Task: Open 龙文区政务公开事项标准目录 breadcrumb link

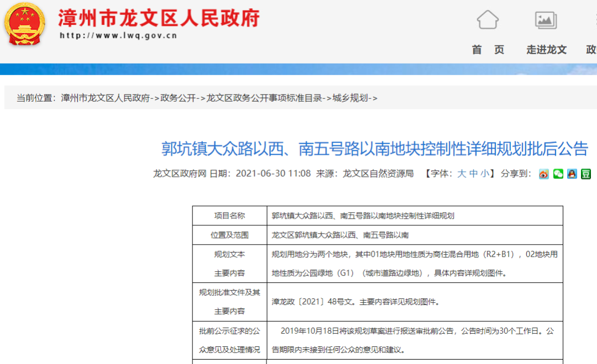Action: [x=264, y=98]
